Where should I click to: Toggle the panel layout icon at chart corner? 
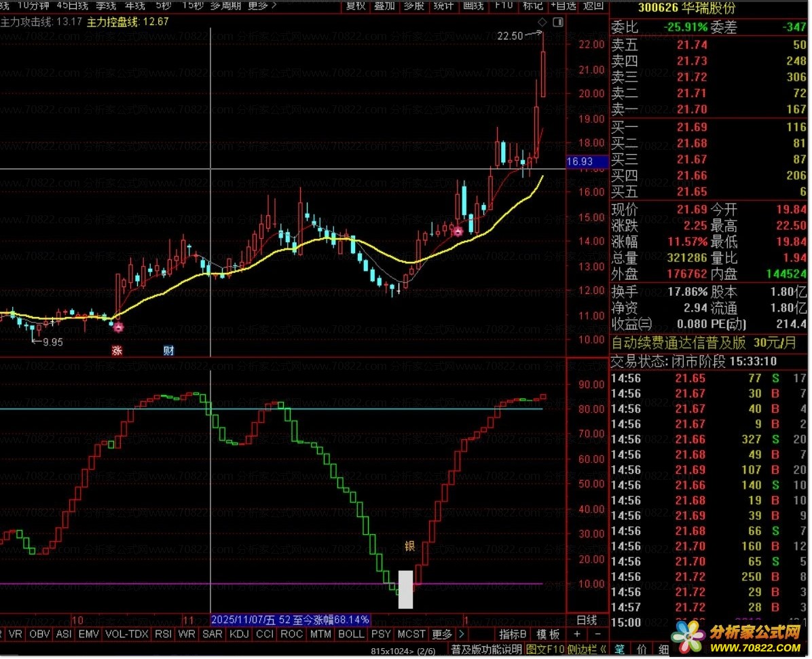pos(558,22)
